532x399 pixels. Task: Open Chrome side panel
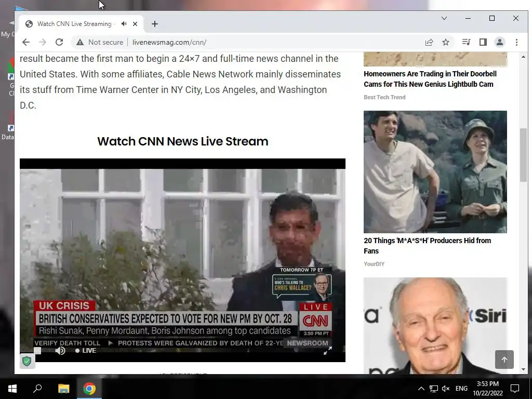tap(483, 42)
